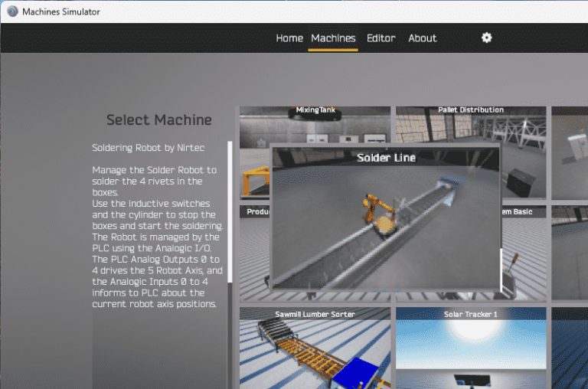
Task: Select the Machines tab
Action: 333,38
